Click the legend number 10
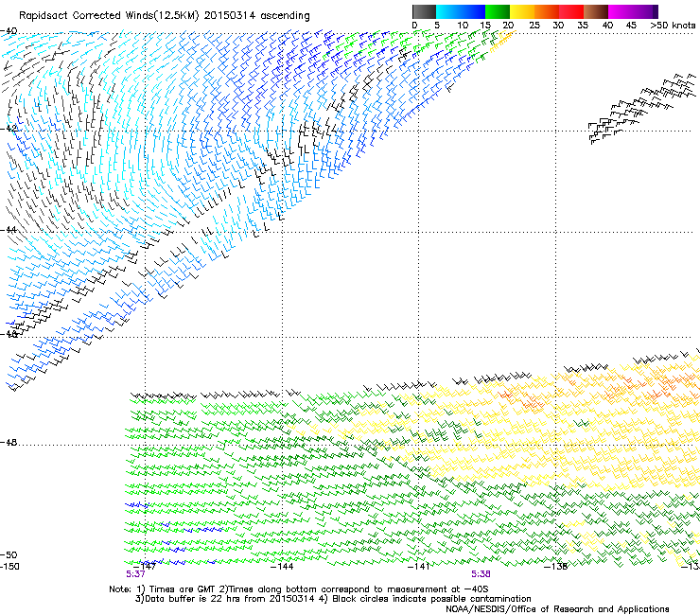 (x=463, y=26)
